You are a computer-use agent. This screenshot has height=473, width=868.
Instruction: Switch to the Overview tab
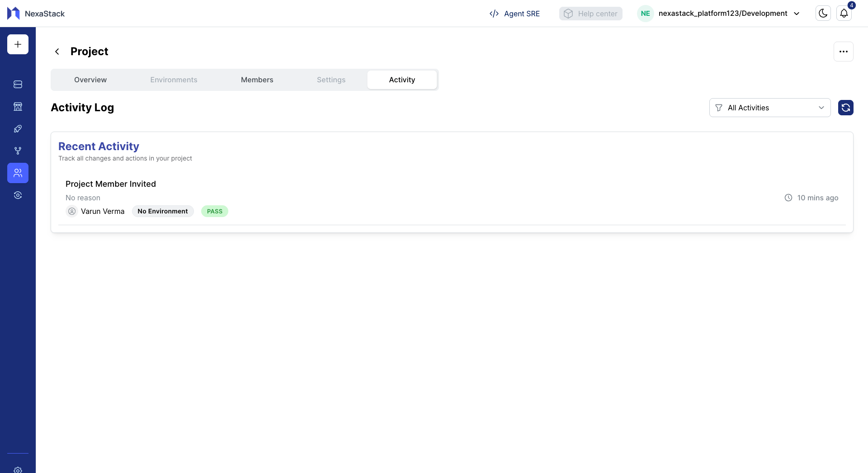(90, 80)
